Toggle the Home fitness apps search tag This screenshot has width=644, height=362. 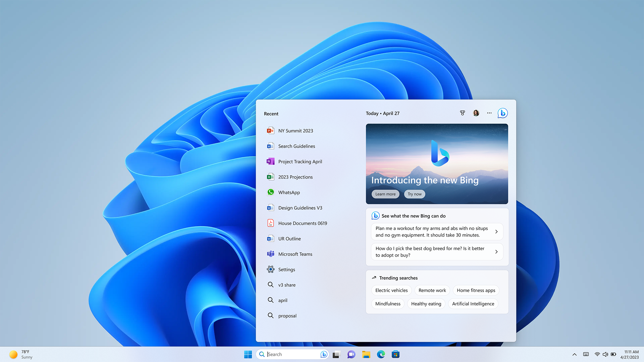click(x=476, y=290)
